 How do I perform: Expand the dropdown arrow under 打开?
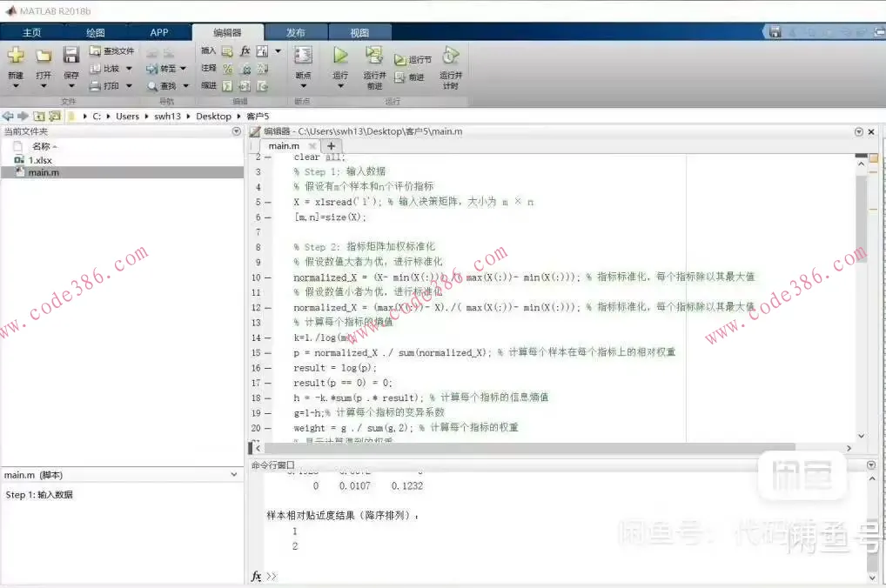[x=44, y=86]
